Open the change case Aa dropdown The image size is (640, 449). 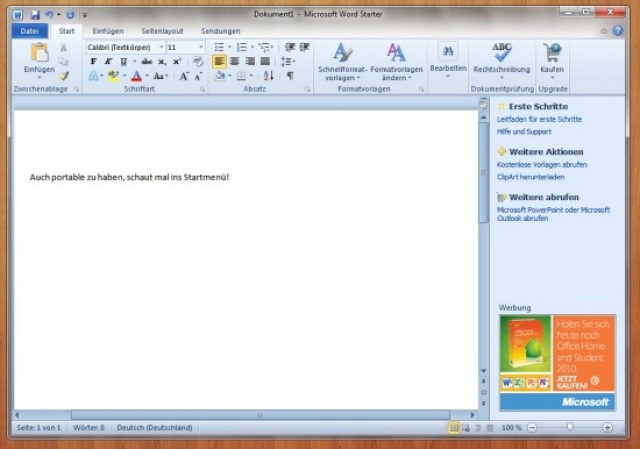(x=160, y=76)
